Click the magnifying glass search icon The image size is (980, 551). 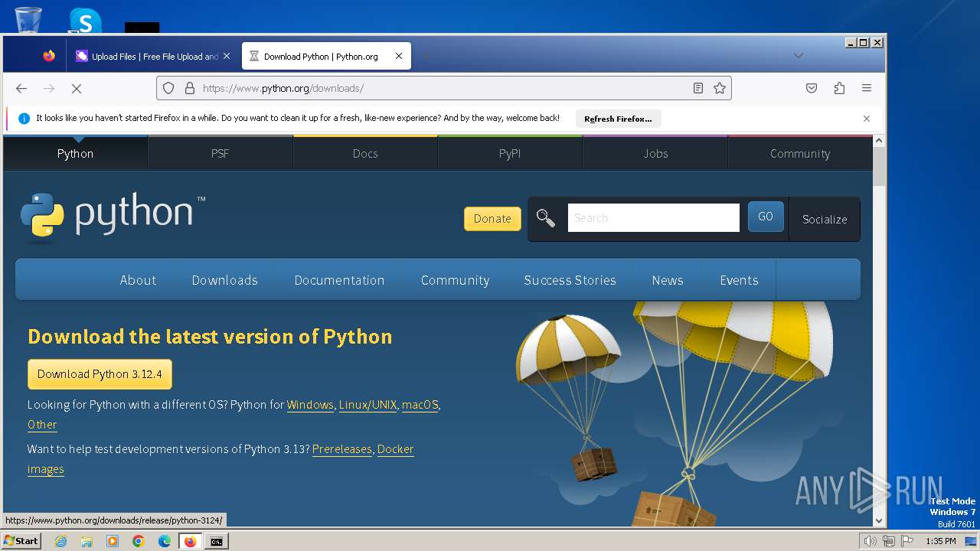[x=546, y=218]
